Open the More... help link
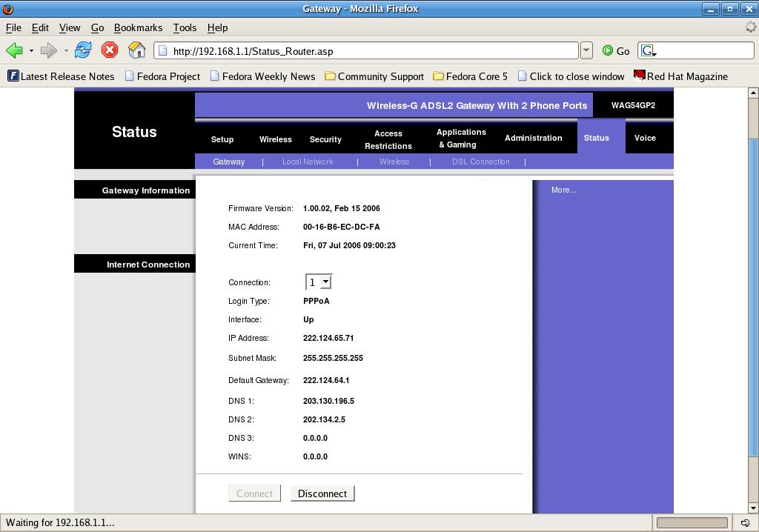The width and height of the screenshot is (759, 532). tap(563, 190)
